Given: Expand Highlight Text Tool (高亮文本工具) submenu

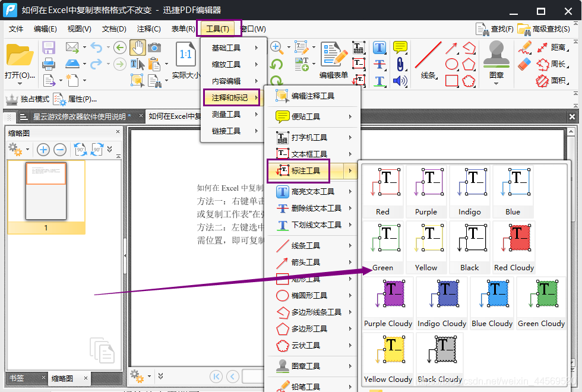Looking at the screenshot, I should [312, 191].
